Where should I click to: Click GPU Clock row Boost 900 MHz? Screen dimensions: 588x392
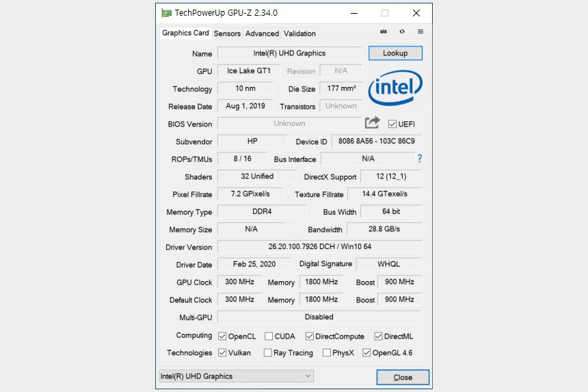coord(399,282)
